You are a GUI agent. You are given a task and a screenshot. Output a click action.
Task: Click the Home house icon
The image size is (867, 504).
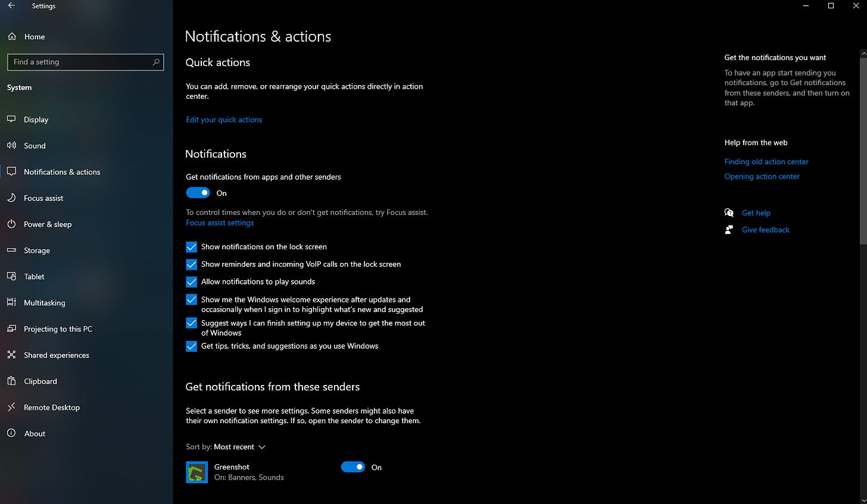coord(12,36)
